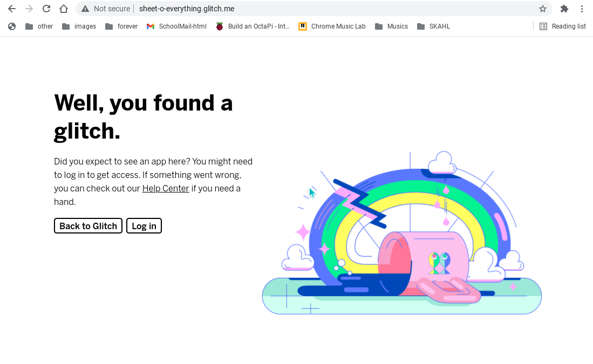Expand the 'images' bookmarks folder
593x364 pixels.
(x=79, y=26)
